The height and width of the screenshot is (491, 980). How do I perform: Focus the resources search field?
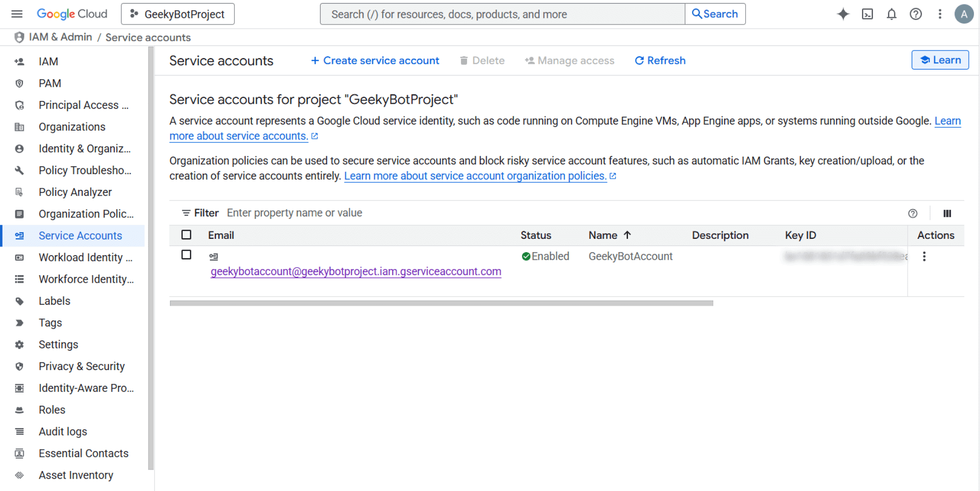(x=502, y=14)
